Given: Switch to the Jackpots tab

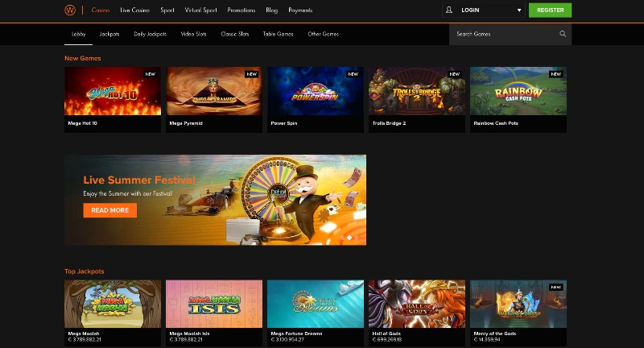Looking at the screenshot, I should click(x=109, y=34).
